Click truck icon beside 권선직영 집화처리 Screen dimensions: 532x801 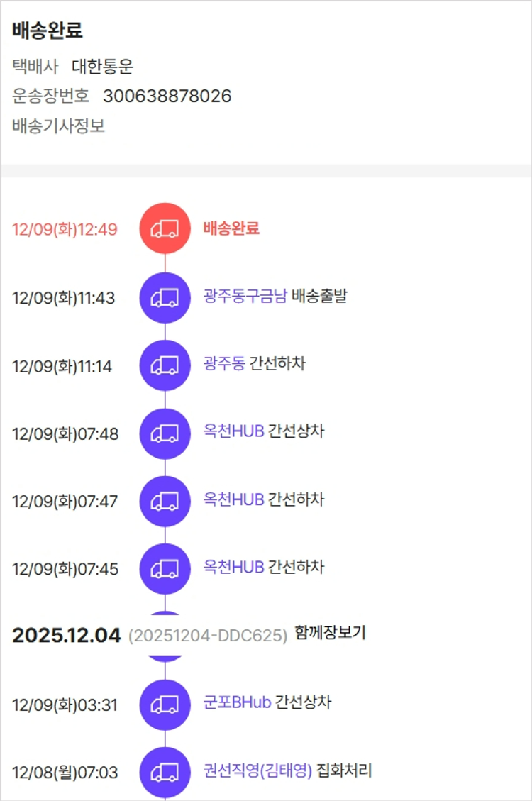tap(165, 772)
